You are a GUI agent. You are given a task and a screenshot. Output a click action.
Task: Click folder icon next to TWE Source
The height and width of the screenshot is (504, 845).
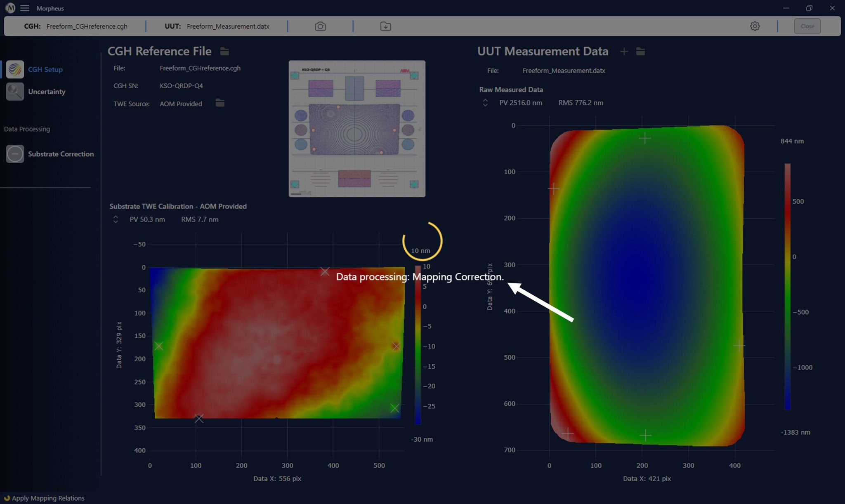click(x=220, y=103)
